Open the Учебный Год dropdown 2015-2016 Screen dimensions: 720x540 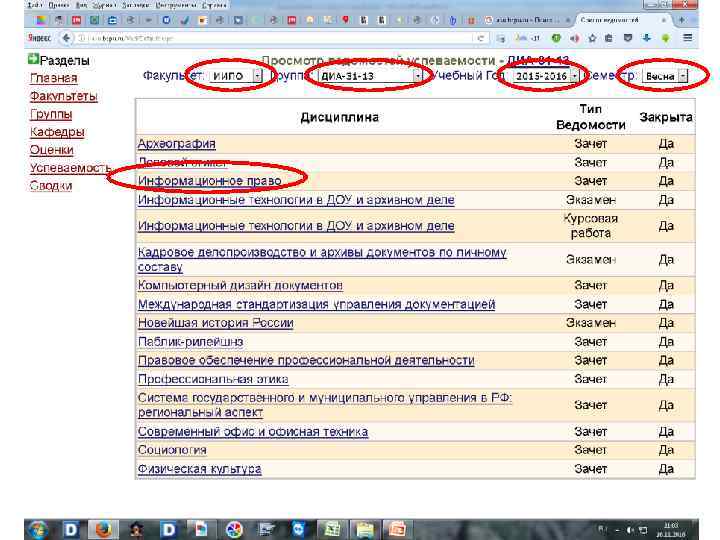546,76
